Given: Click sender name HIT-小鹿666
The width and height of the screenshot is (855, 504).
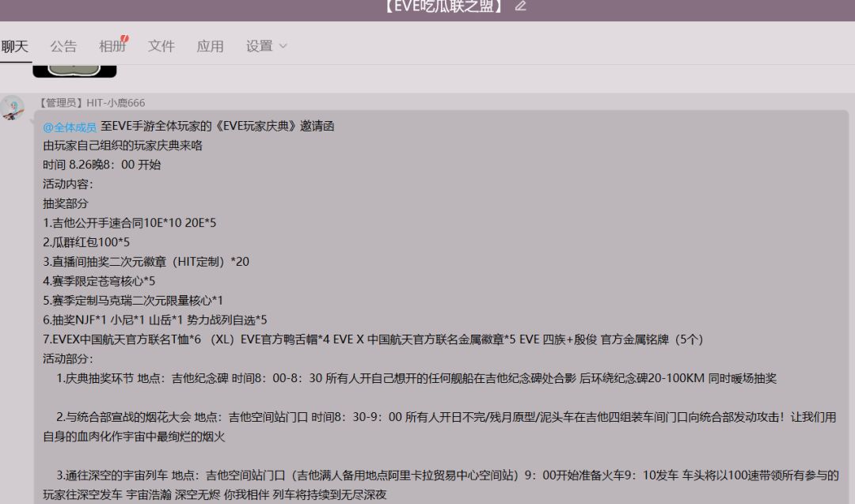Looking at the screenshot, I should tap(116, 102).
